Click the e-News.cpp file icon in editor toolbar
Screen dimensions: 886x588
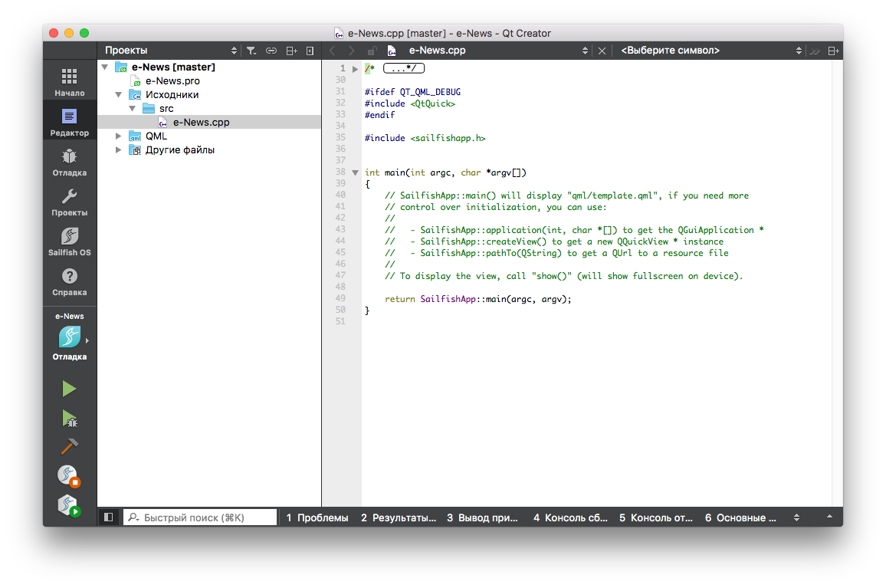(392, 51)
